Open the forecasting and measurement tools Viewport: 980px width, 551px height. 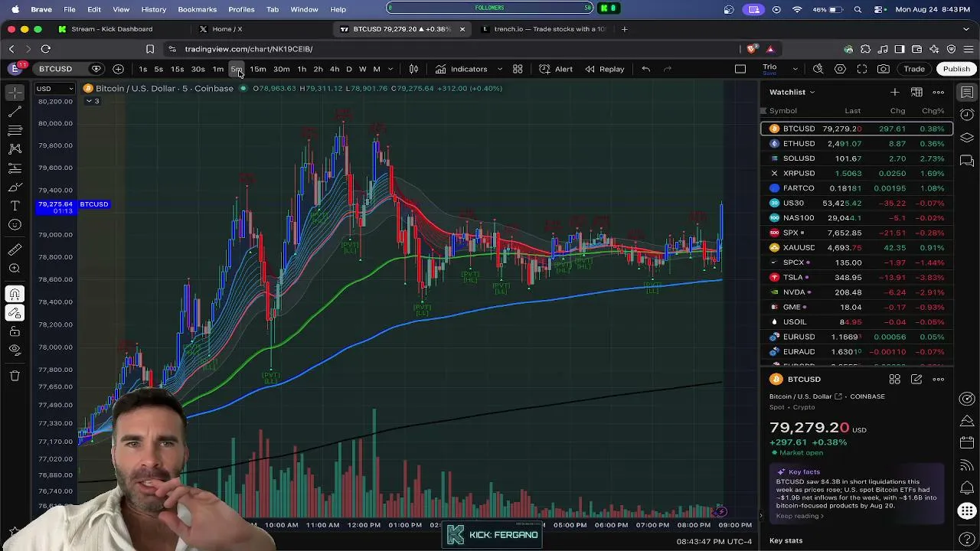[15, 168]
